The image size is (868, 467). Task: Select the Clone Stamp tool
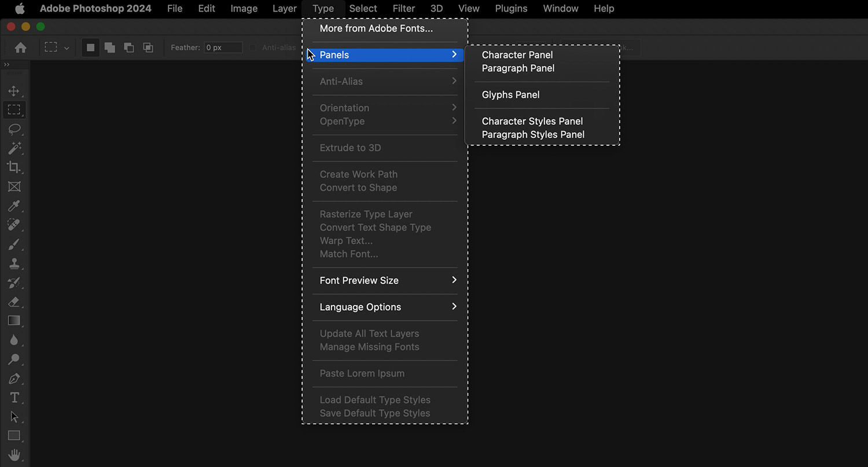click(x=14, y=263)
